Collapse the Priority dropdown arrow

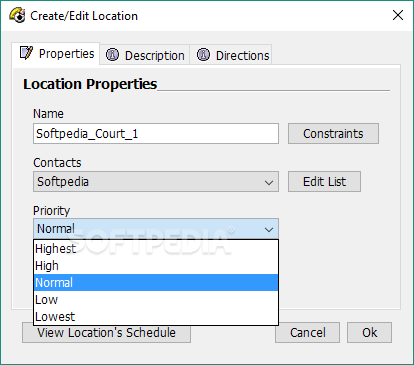(x=269, y=229)
